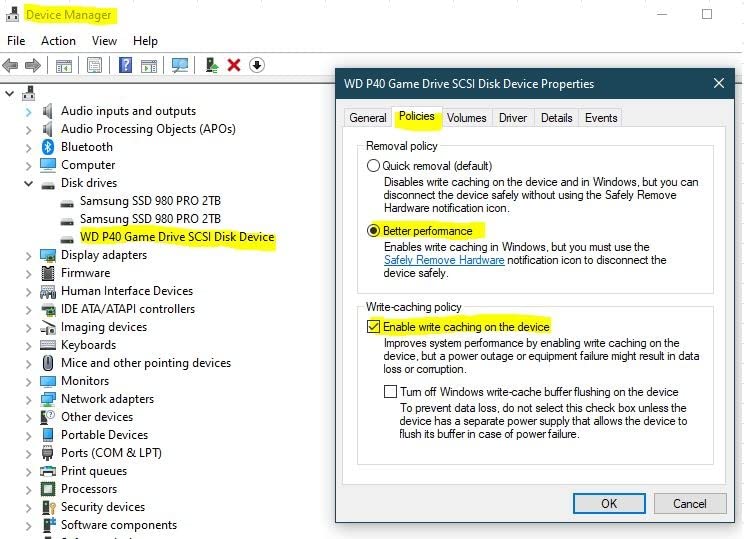The image size is (744, 539).
Task: Click the Show/Hide console tree icon
Action: [64, 65]
